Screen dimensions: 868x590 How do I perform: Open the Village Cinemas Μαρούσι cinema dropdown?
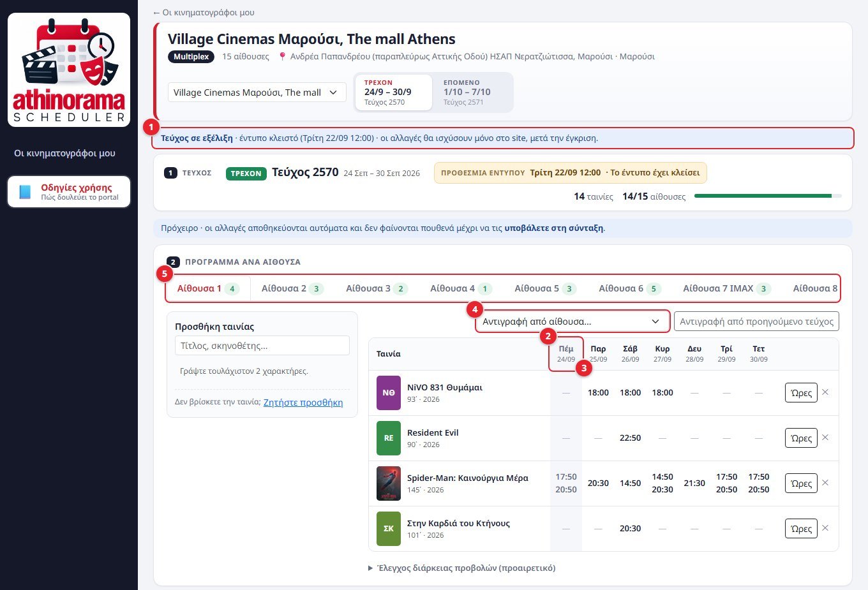(257, 92)
